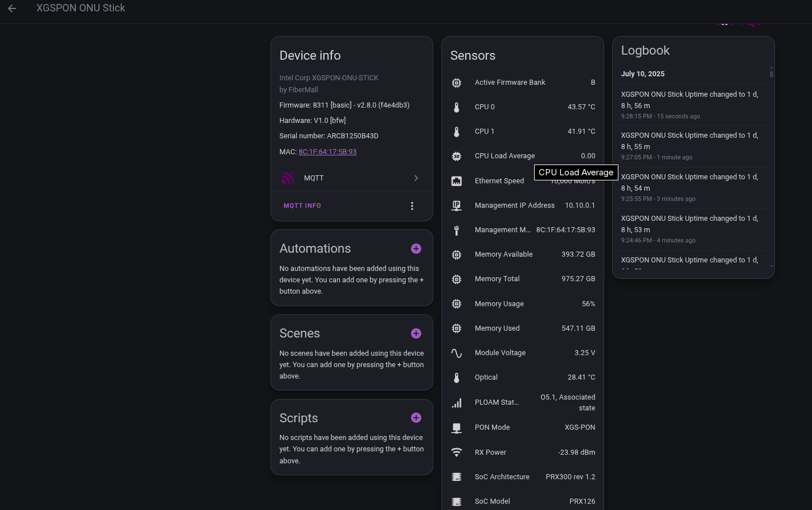Viewport: 812px width, 510px height.
Task: Open the Memory Available value 393.72 GB
Action: 579,254
